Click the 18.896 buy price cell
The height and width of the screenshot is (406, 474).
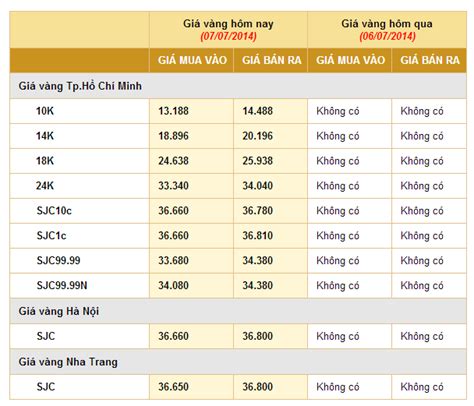(x=191, y=136)
